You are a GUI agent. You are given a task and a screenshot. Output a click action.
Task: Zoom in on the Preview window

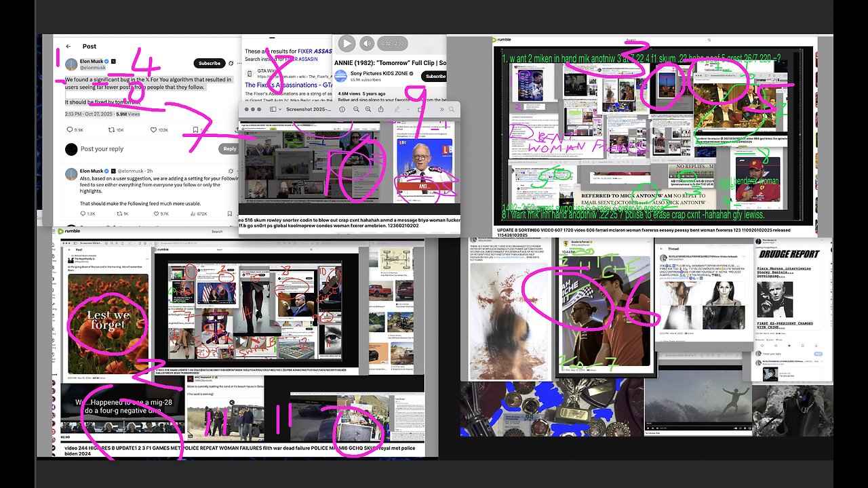pyautogui.click(x=369, y=109)
